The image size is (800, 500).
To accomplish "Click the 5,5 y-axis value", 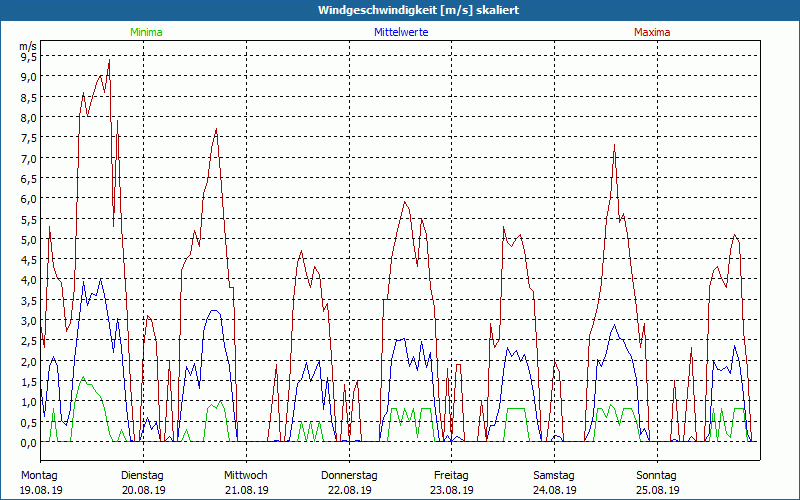I will pyautogui.click(x=29, y=219).
